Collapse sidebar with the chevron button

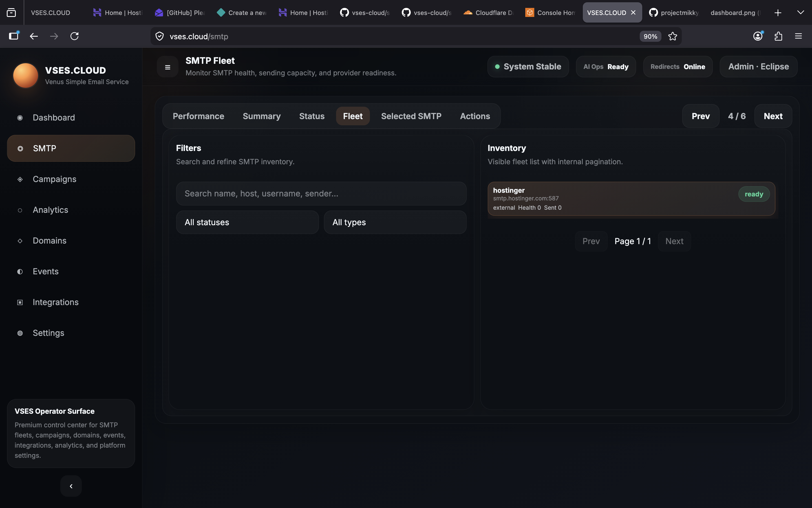click(x=71, y=486)
